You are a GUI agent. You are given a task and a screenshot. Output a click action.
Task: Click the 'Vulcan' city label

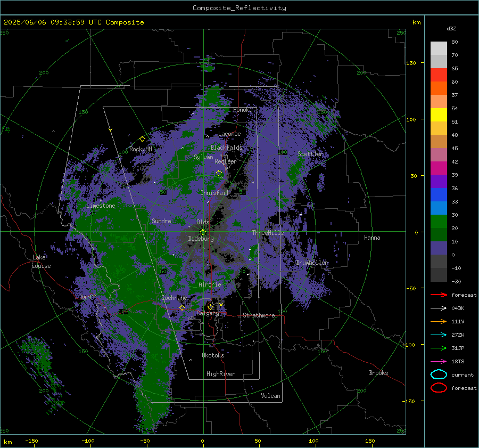pyautogui.click(x=270, y=396)
